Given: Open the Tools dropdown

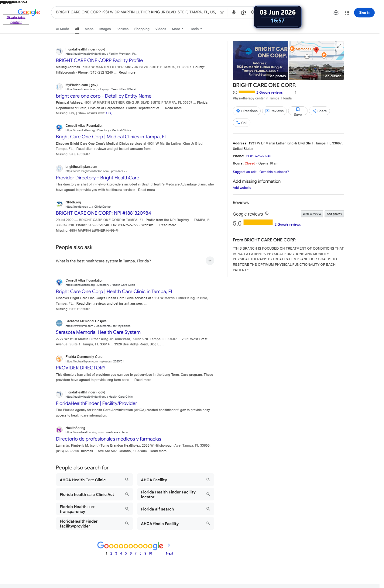Looking at the screenshot, I should (196, 29).
